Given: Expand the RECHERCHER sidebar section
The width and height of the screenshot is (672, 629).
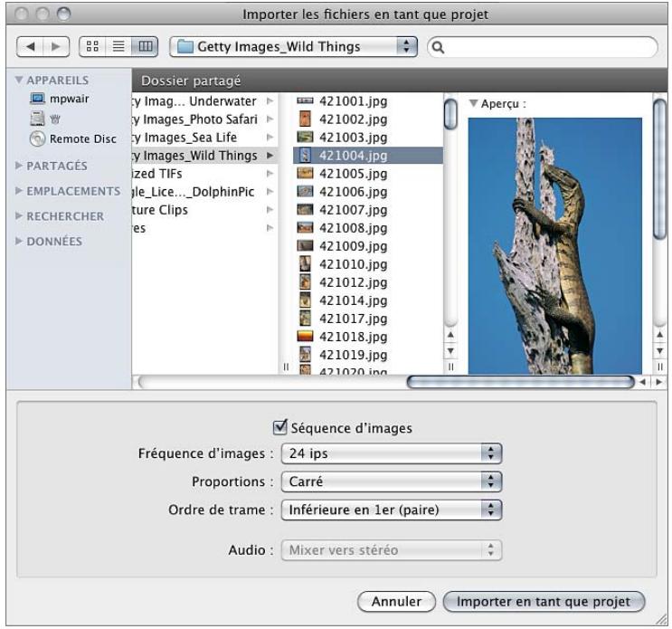Looking at the screenshot, I should point(18,215).
